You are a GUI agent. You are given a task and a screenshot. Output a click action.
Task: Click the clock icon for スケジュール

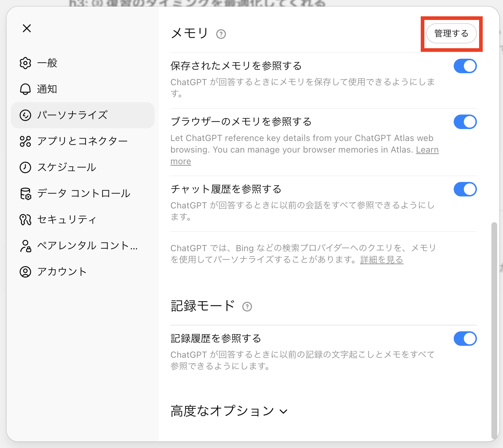point(25,167)
